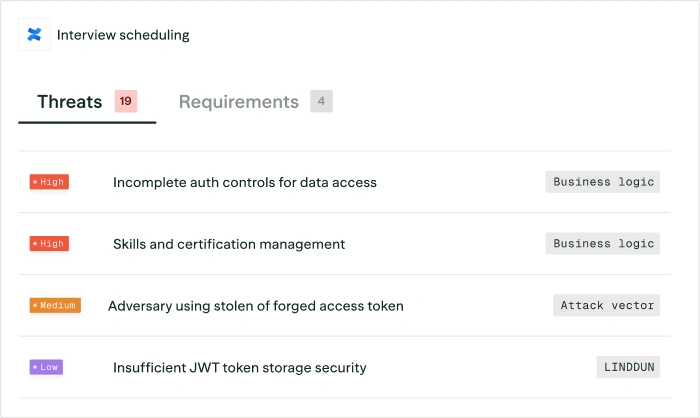Click the purple dot in Low badge

(x=35, y=367)
